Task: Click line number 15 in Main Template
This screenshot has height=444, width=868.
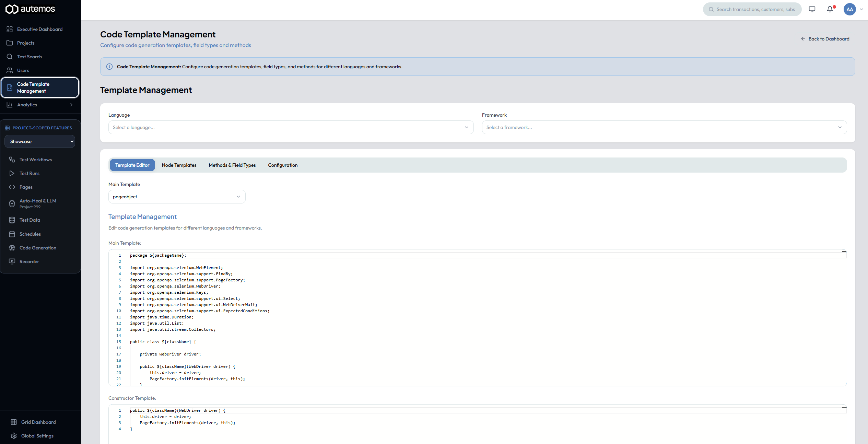Action: tap(119, 342)
